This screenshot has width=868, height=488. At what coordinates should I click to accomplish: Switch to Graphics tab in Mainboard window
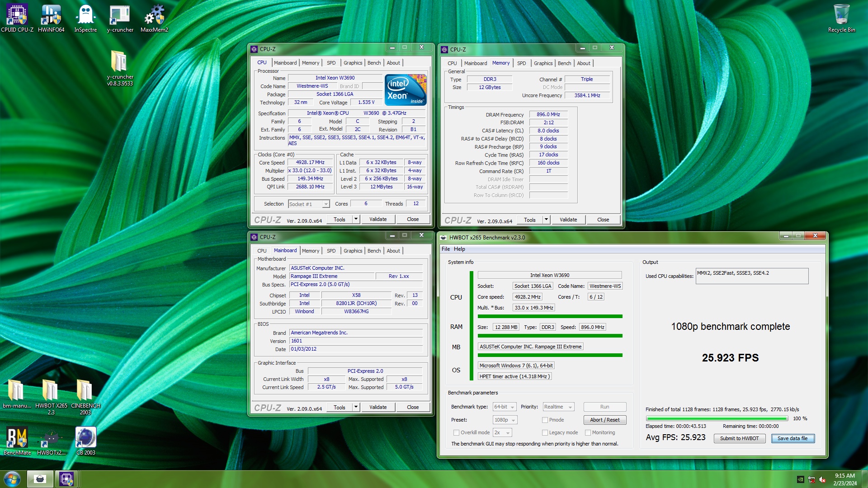[x=353, y=251]
